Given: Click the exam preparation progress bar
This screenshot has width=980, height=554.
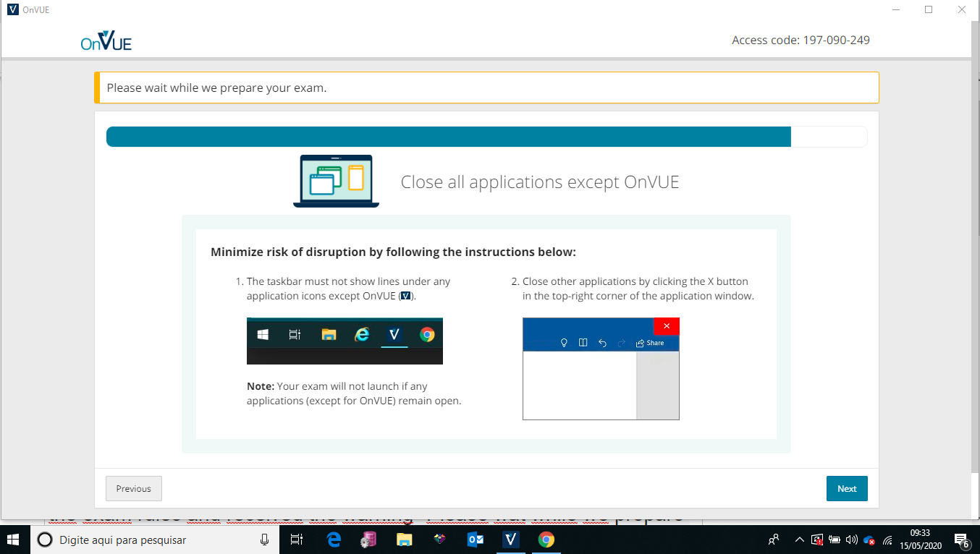Looking at the screenshot, I should click(x=486, y=137).
